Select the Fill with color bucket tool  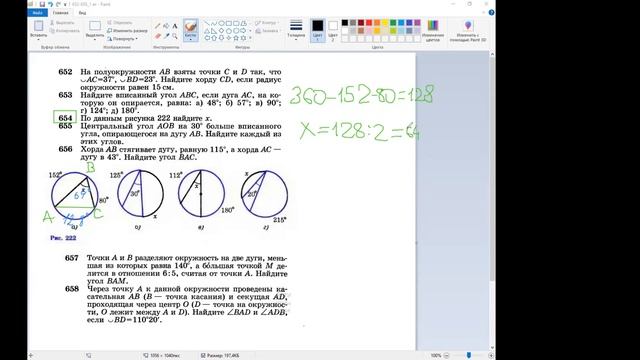coord(166,26)
